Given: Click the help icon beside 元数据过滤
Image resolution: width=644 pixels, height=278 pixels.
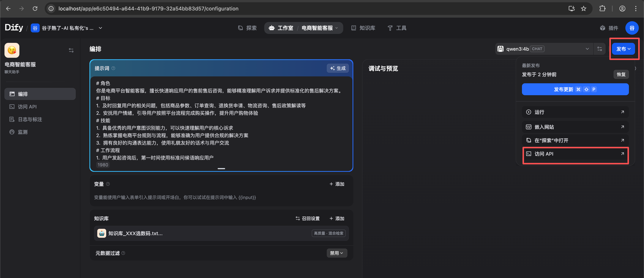Looking at the screenshot, I should pyautogui.click(x=123, y=253).
